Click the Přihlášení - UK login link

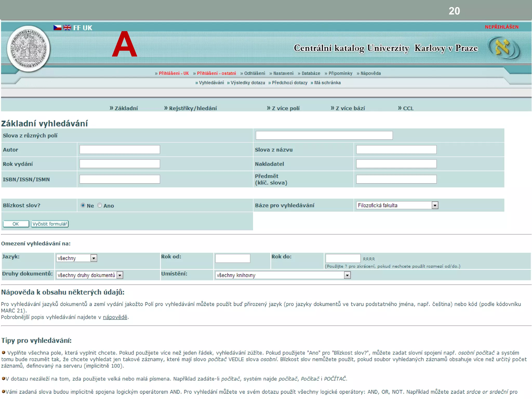(x=174, y=73)
